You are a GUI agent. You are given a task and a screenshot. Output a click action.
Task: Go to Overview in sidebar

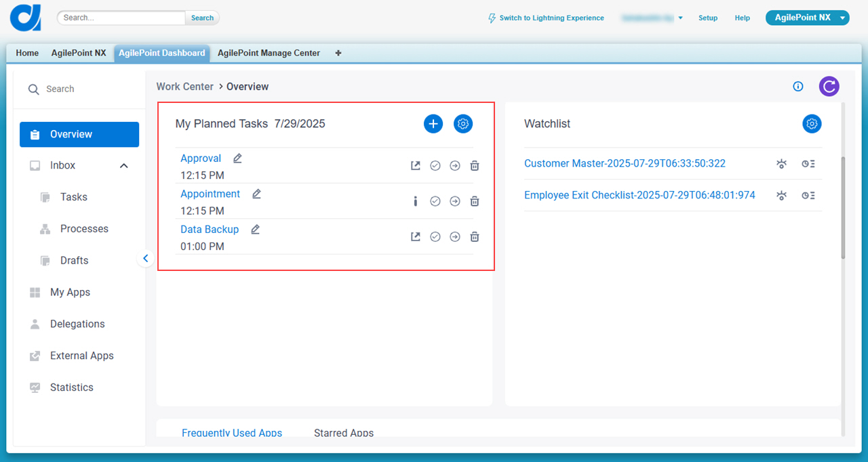[79, 134]
